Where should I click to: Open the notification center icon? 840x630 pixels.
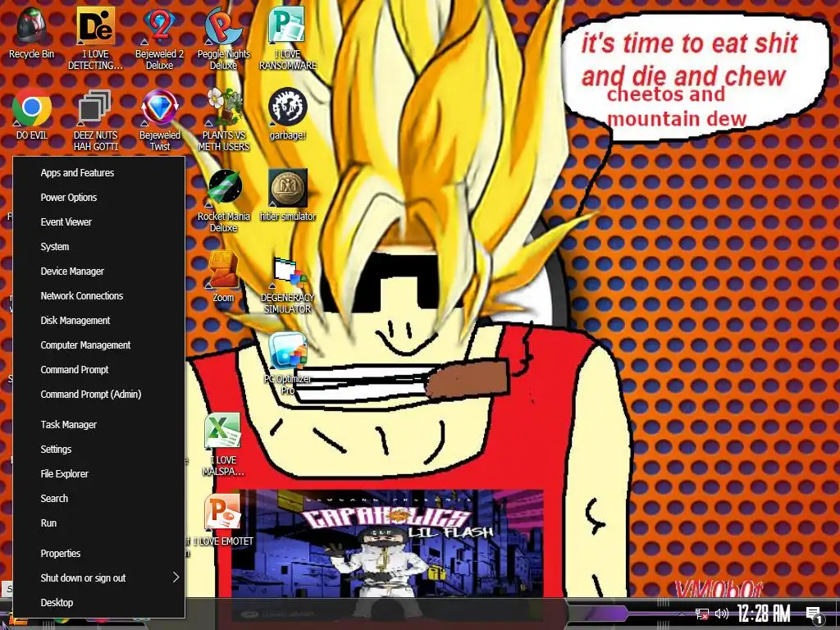[814, 614]
